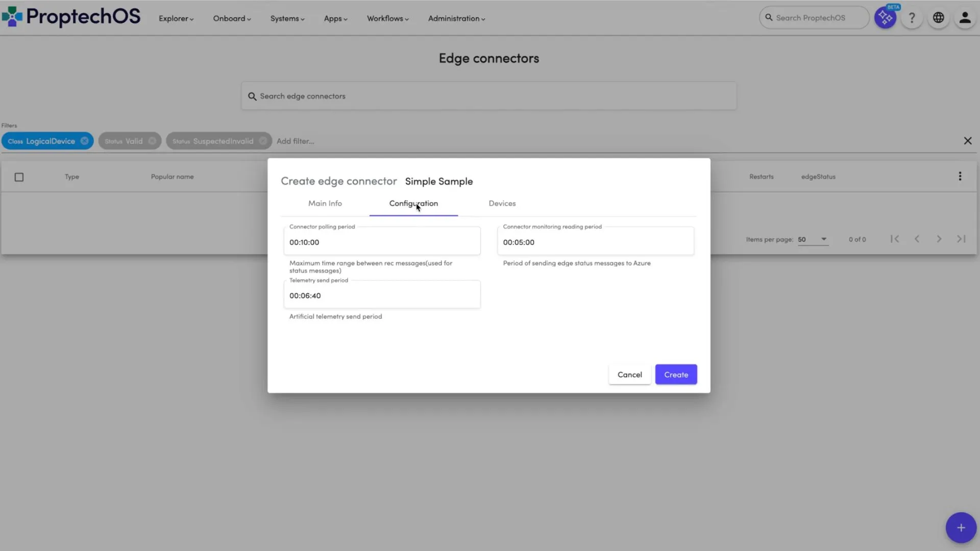Click the AI assistant BETA sparkle icon
This screenshot has width=980, height=551.
click(885, 18)
